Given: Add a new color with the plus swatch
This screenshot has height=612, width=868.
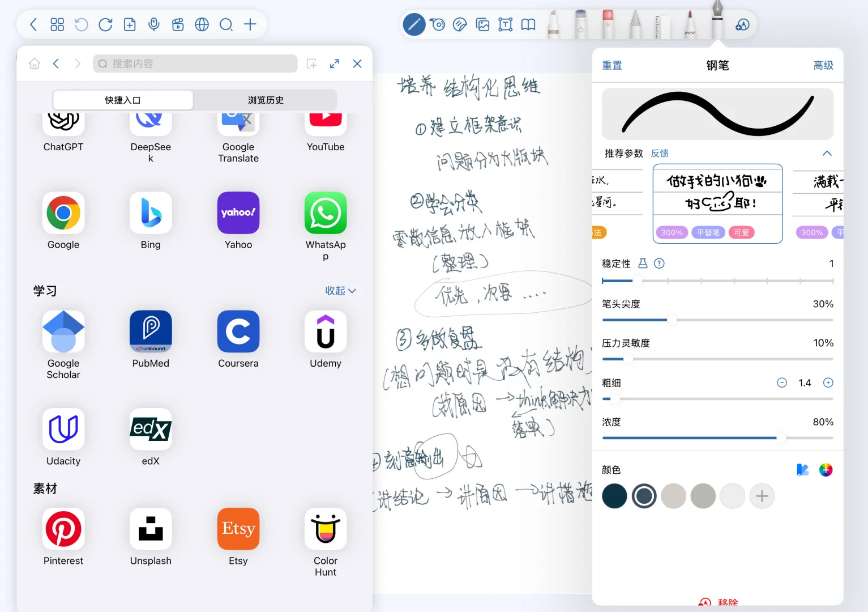Looking at the screenshot, I should pos(762,496).
